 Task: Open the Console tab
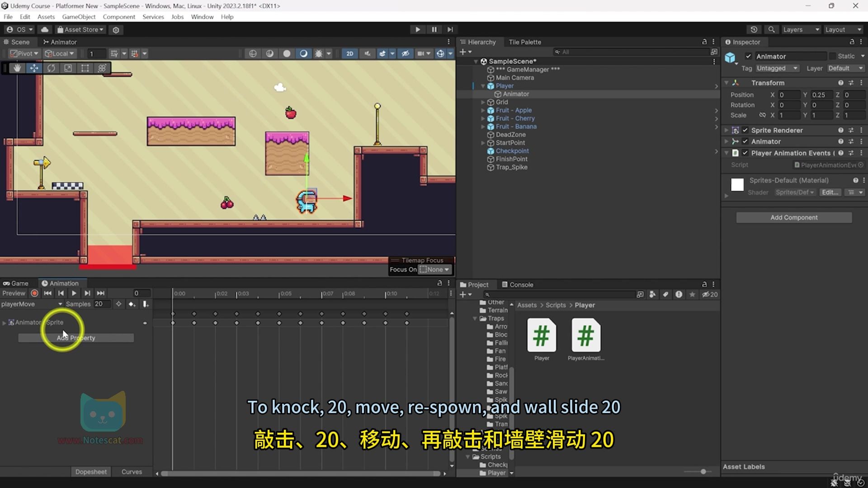518,285
